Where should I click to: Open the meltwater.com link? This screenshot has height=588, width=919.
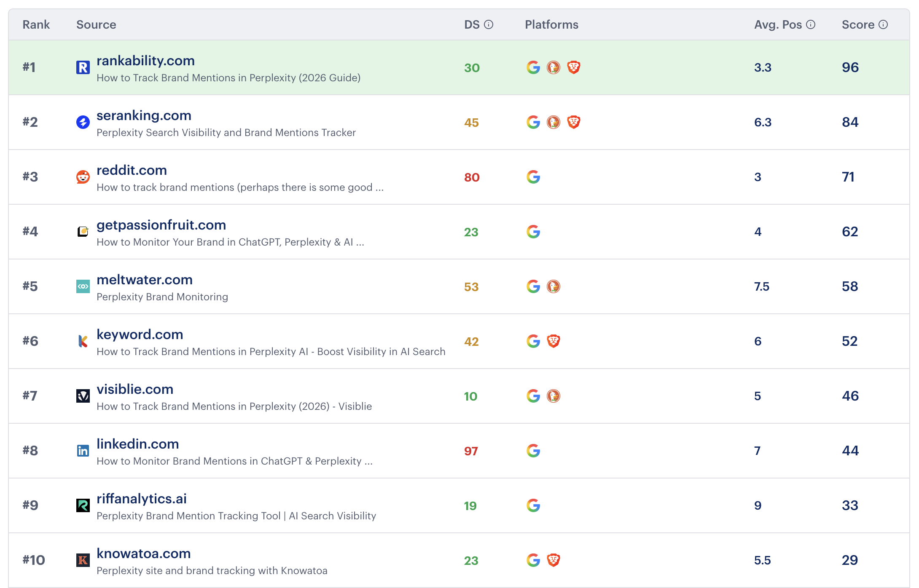click(x=145, y=280)
